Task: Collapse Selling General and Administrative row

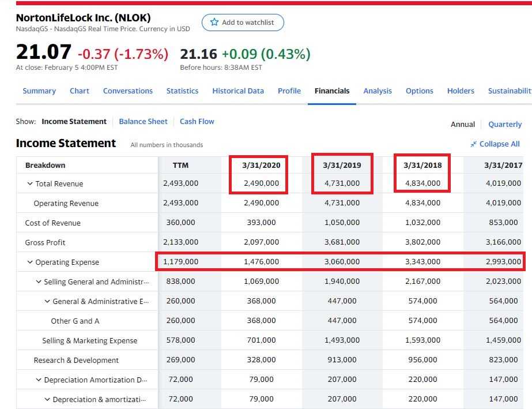Action: click(x=39, y=282)
